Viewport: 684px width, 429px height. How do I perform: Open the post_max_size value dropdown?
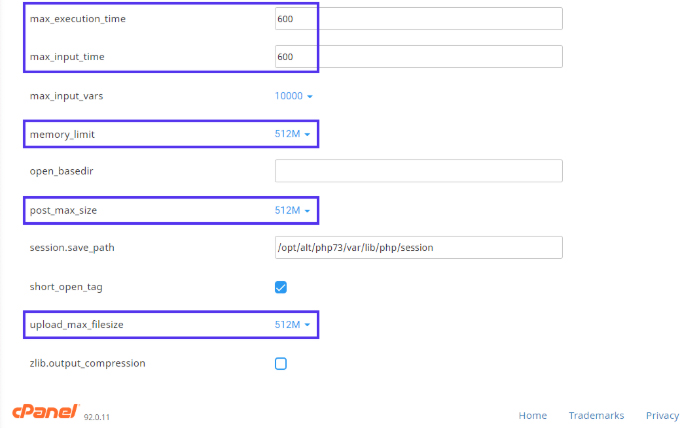pyautogui.click(x=294, y=210)
